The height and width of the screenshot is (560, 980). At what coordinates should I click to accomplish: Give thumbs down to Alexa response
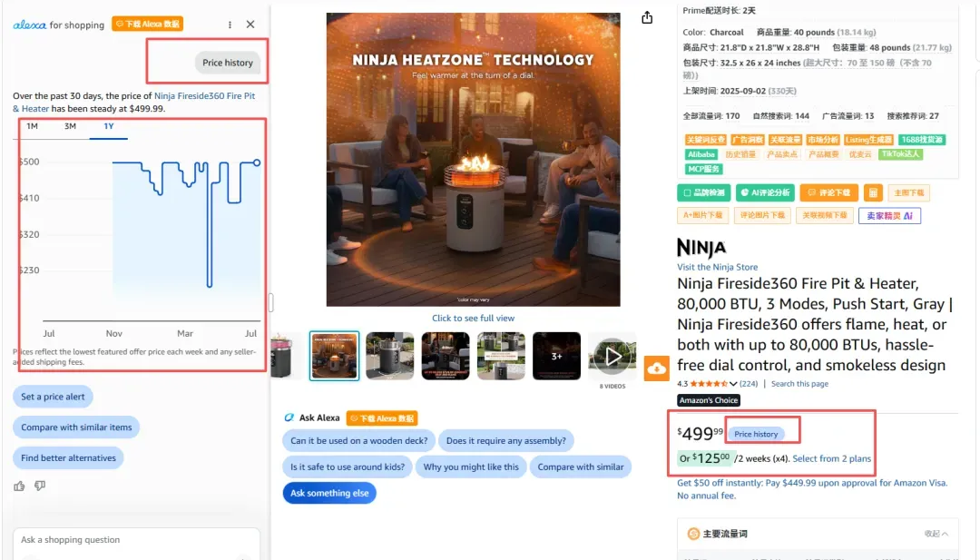click(40, 486)
